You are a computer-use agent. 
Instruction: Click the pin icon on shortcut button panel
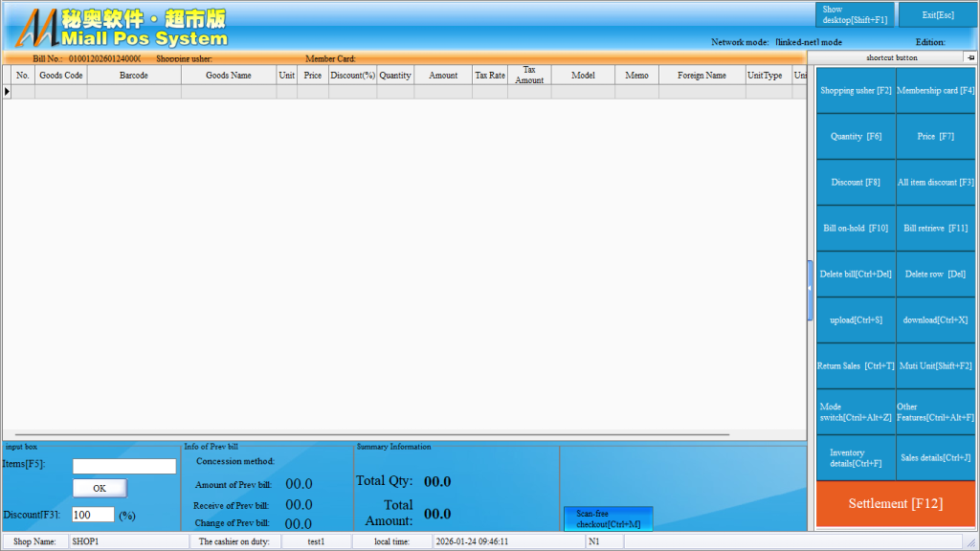tap(969, 57)
